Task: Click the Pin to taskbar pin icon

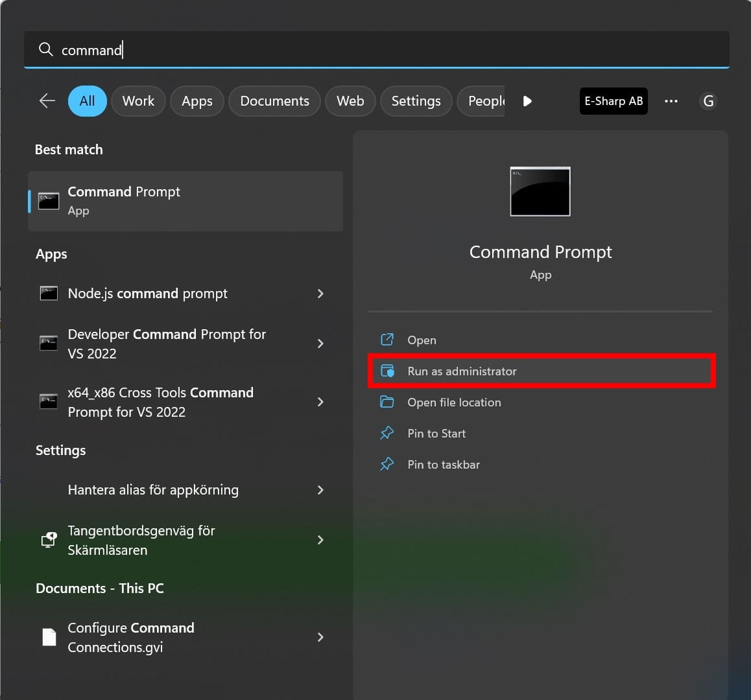Action: click(x=387, y=465)
